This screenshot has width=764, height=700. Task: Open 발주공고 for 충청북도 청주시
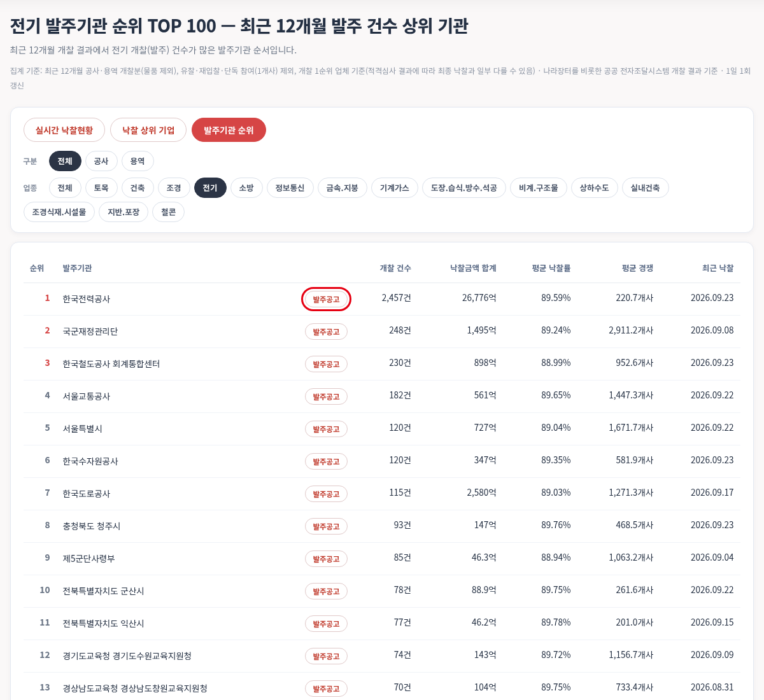pyautogui.click(x=326, y=526)
